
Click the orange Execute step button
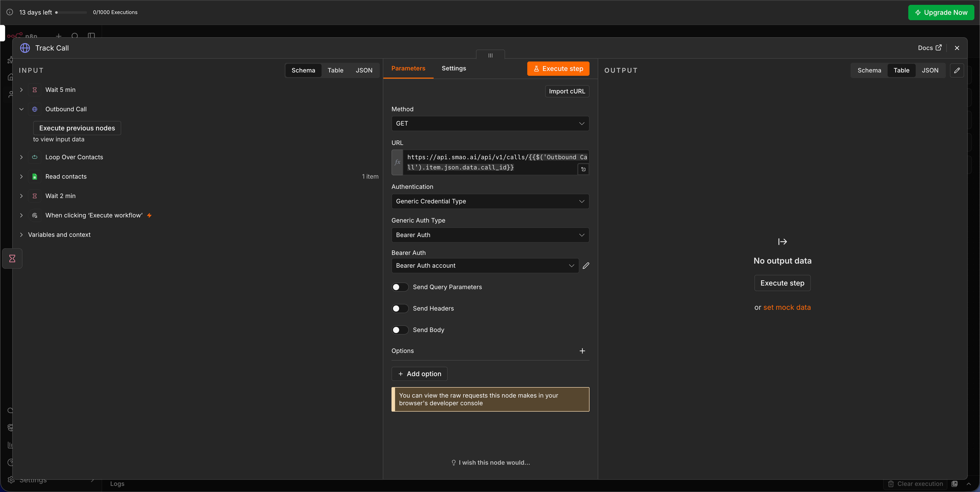click(x=558, y=69)
